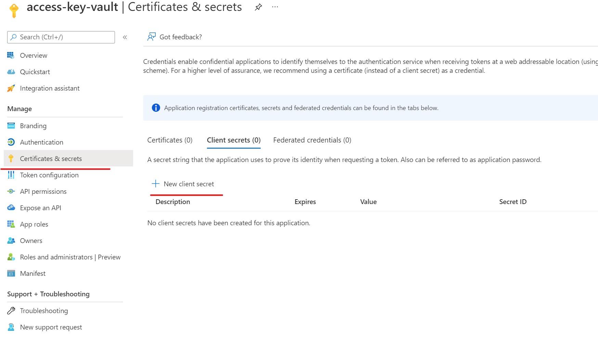Collapse the sidebar menu with double chevron
The image size is (598, 364).
pyautogui.click(x=125, y=37)
